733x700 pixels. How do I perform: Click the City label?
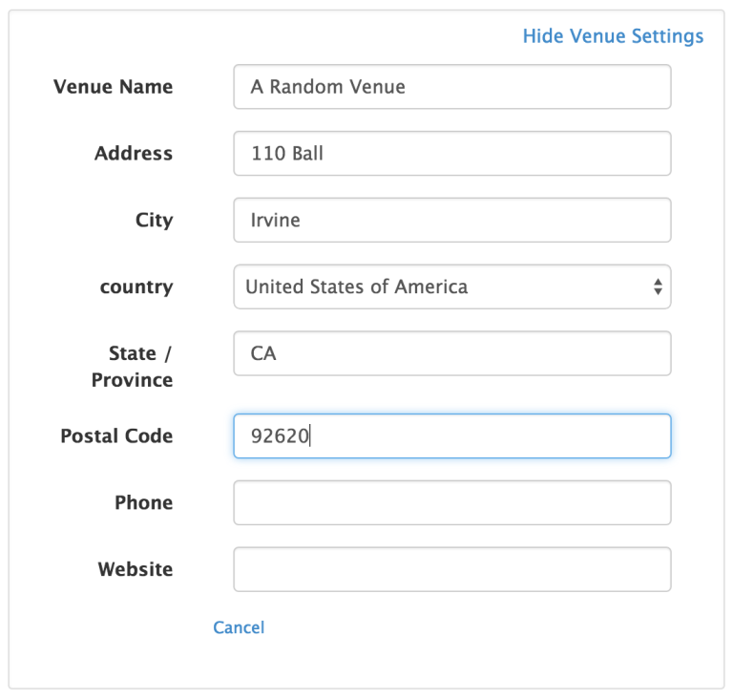[x=154, y=221]
